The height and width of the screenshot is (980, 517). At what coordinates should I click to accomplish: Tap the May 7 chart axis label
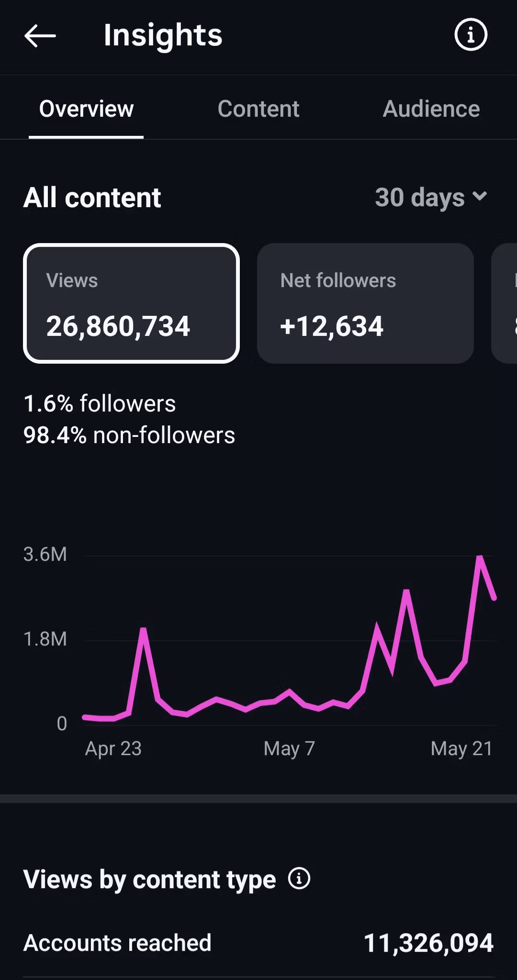[289, 748]
